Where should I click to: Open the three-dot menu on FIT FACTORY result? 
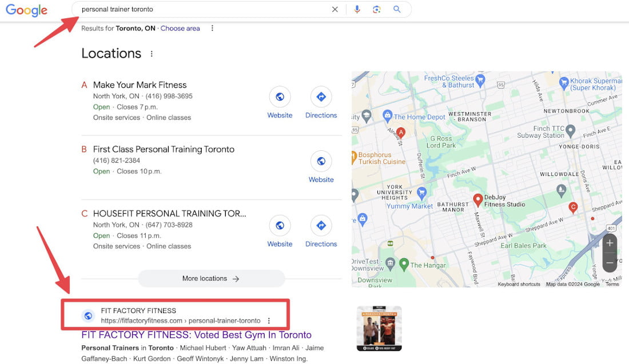coord(269,320)
